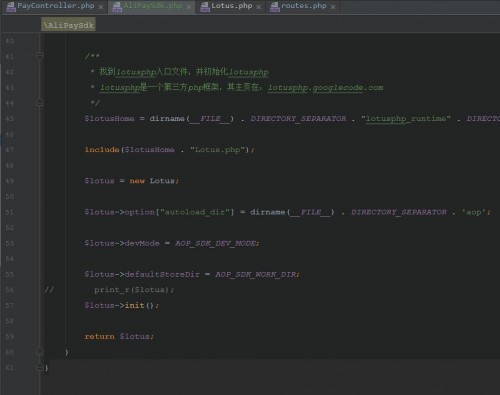This screenshot has height=395, width=500.
Task: Close the AliPaySdk.php tab
Action: click(x=189, y=7)
